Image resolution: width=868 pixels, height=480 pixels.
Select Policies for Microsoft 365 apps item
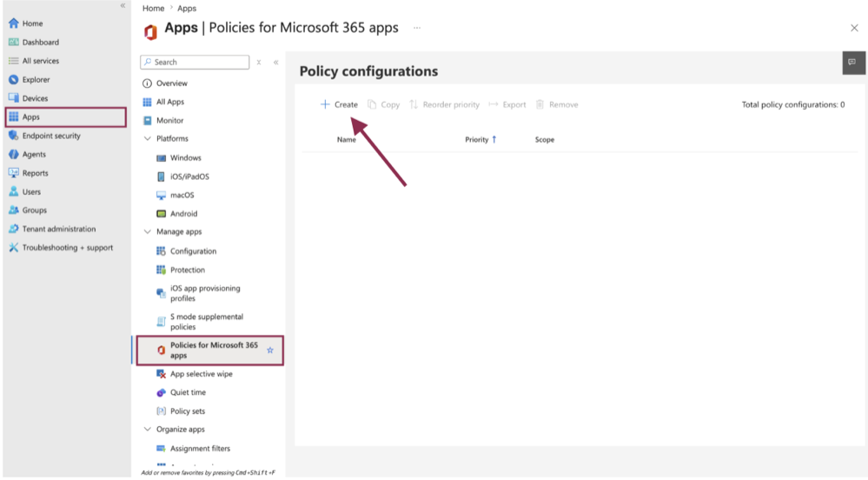click(x=209, y=350)
